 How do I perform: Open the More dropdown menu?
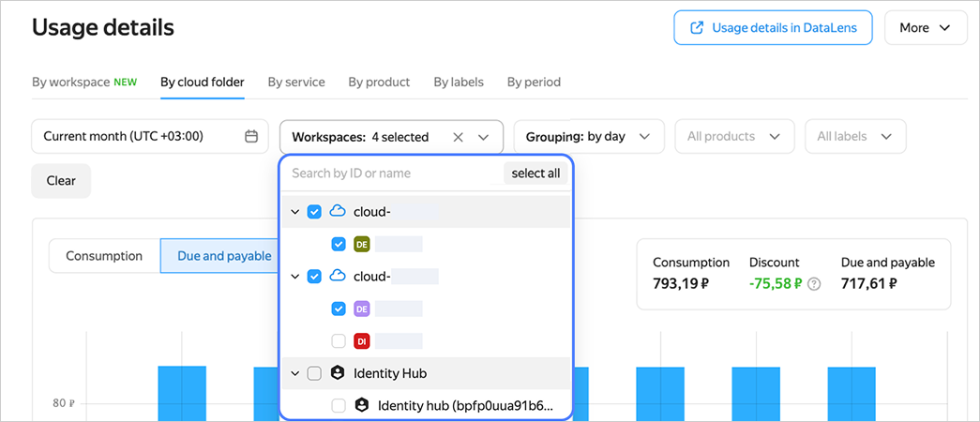[x=926, y=27]
